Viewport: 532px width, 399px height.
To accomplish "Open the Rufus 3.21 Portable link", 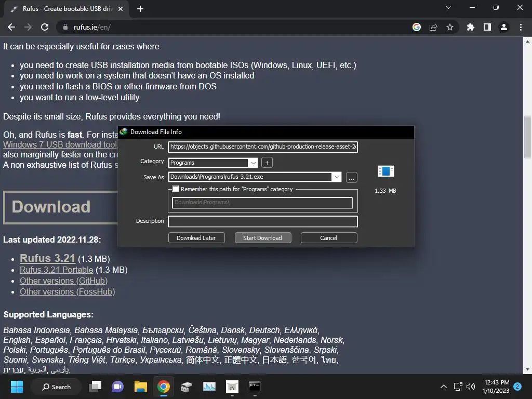I will [56, 270].
